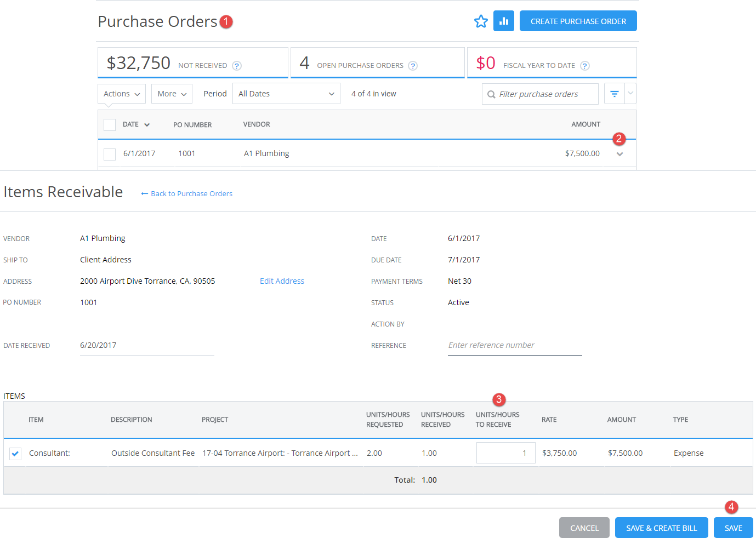Click the $32,750 not received summary
Image resolution: width=756 pixels, height=538 pixels.
[x=193, y=62]
